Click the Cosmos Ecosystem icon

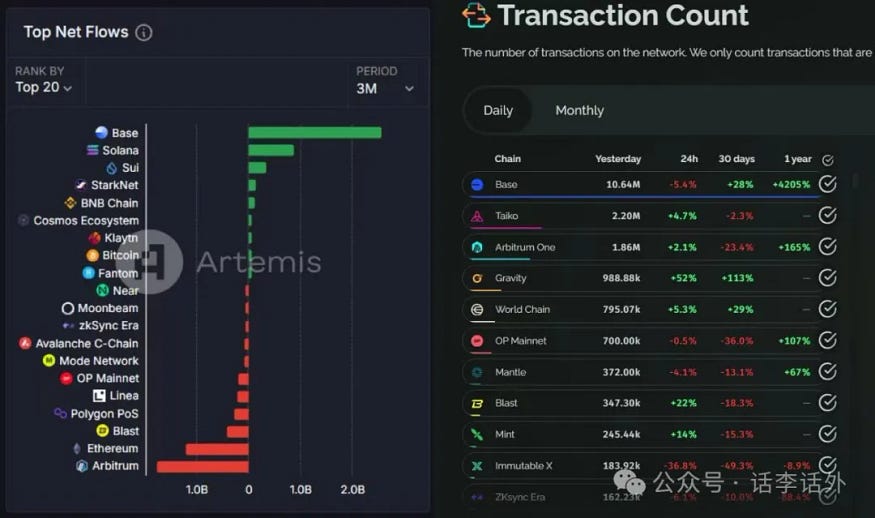click(23, 220)
